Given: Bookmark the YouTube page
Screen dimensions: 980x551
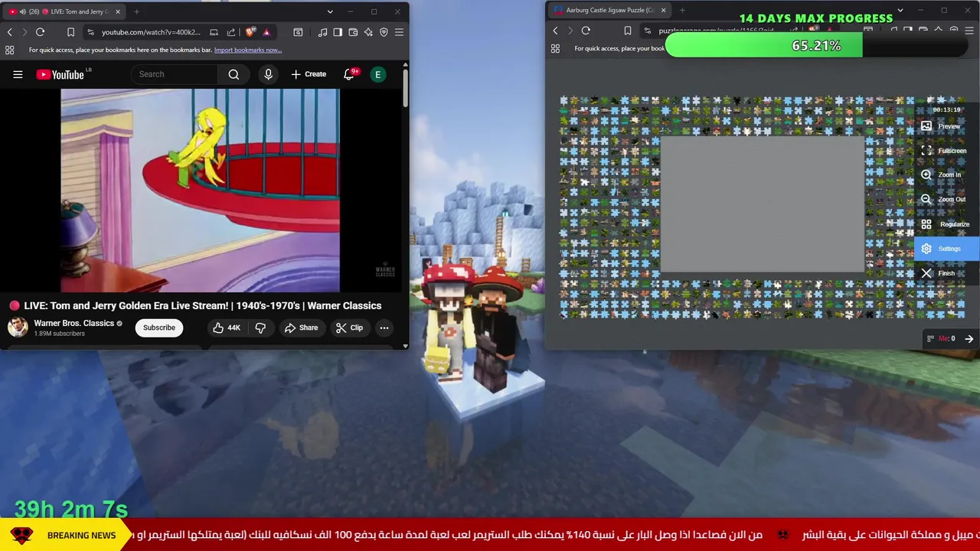Looking at the screenshot, I should click(70, 32).
